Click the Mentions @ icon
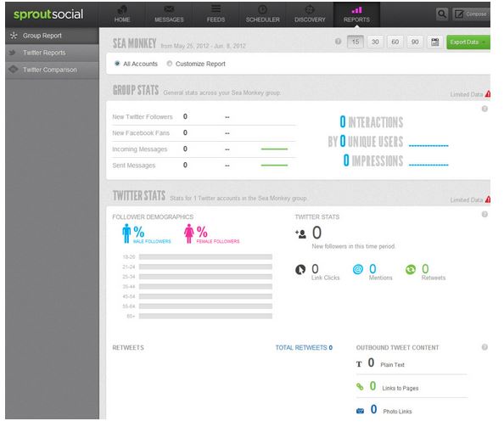This screenshot has width=504, height=438. click(x=358, y=269)
